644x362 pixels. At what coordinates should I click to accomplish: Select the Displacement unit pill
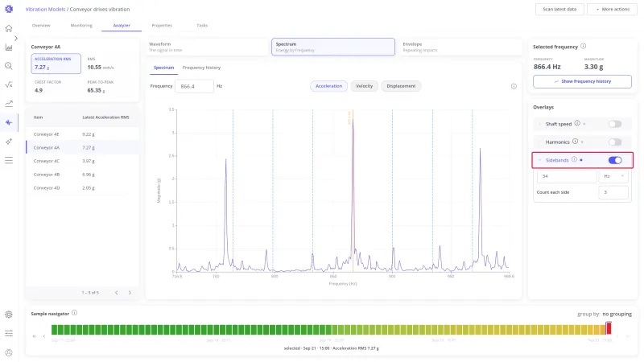coord(401,86)
